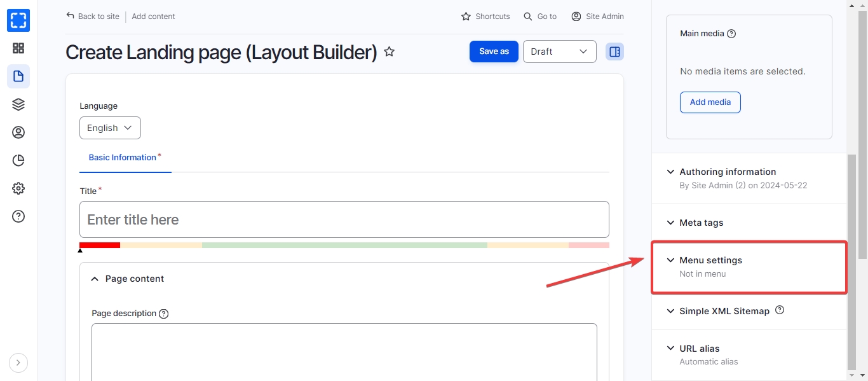Open the Configuration gear icon in sidebar
Screen dimensions: 868x381
point(18,188)
